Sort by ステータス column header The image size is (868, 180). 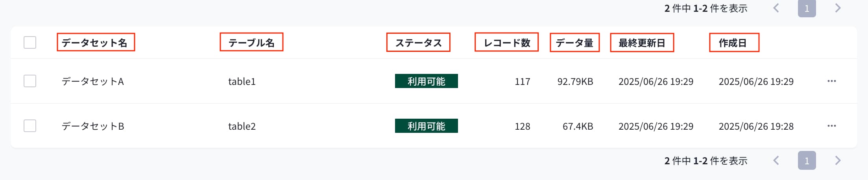[418, 42]
